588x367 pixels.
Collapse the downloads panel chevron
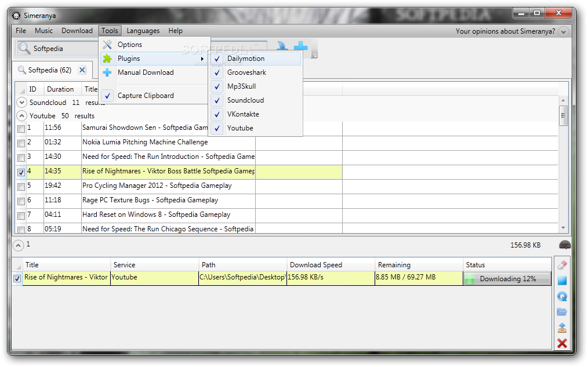click(18, 245)
